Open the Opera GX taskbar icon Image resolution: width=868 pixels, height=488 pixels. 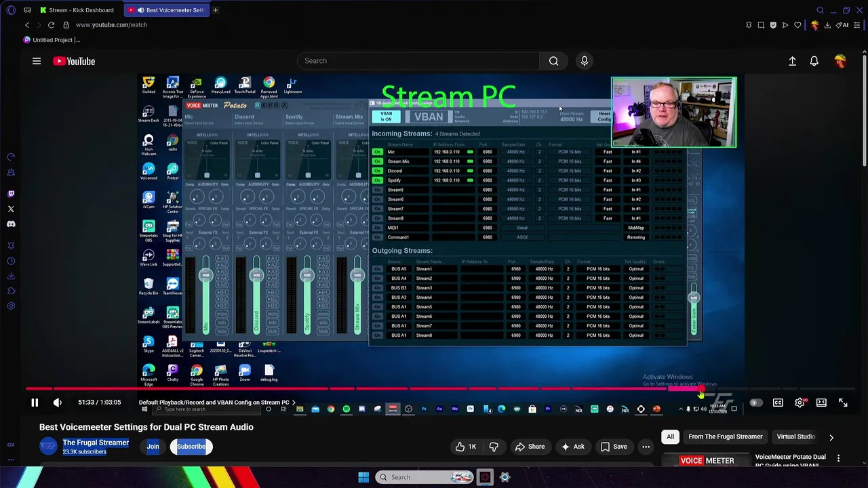click(485, 477)
